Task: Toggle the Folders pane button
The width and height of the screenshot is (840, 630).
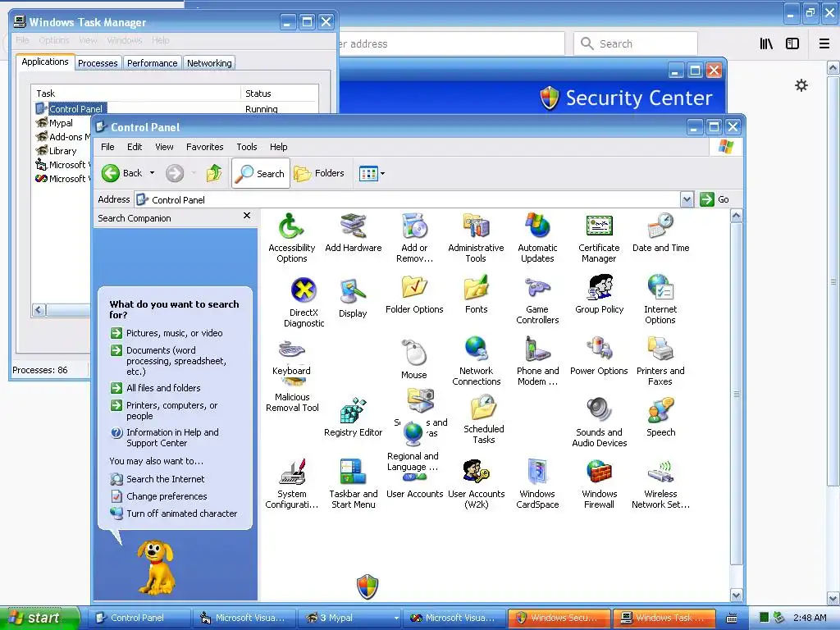Action: [x=319, y=173]
